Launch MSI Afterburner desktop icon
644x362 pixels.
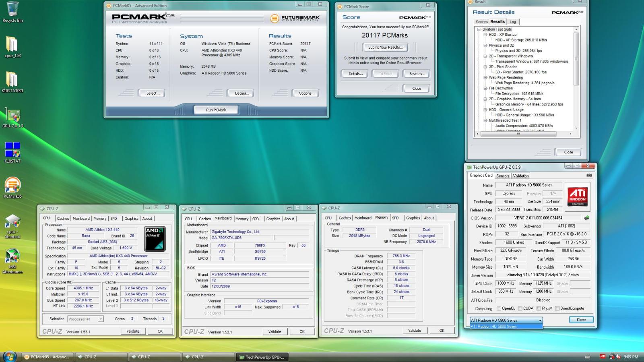coord(12,262)
